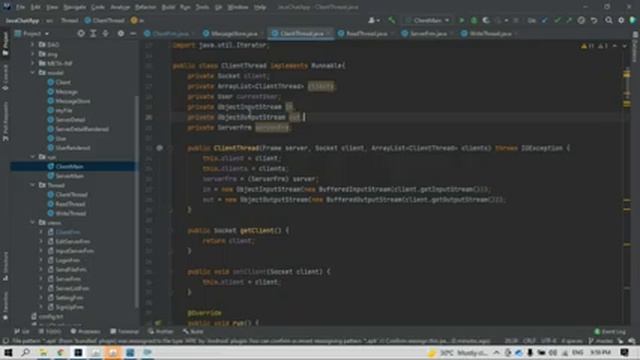Screen dimensions: 640x360
Task: Run the ClientMain configuration
Action: point(461,20)
